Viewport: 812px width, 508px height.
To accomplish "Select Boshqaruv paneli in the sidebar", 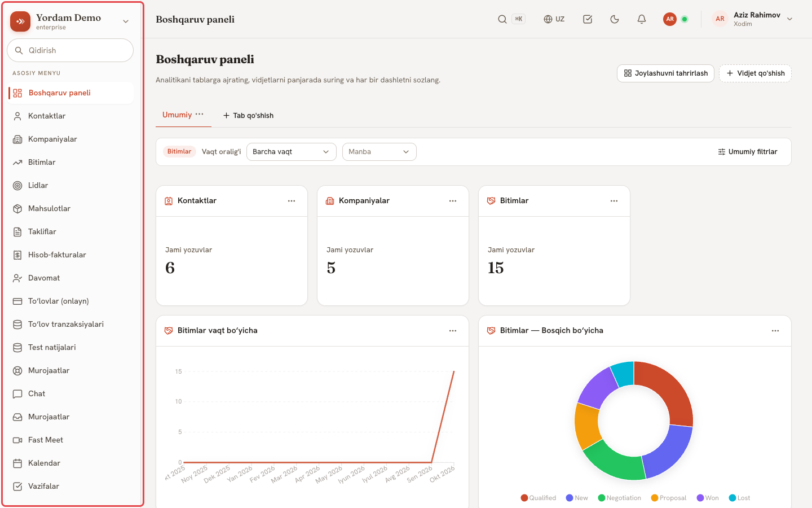I will tap(70, 93).
